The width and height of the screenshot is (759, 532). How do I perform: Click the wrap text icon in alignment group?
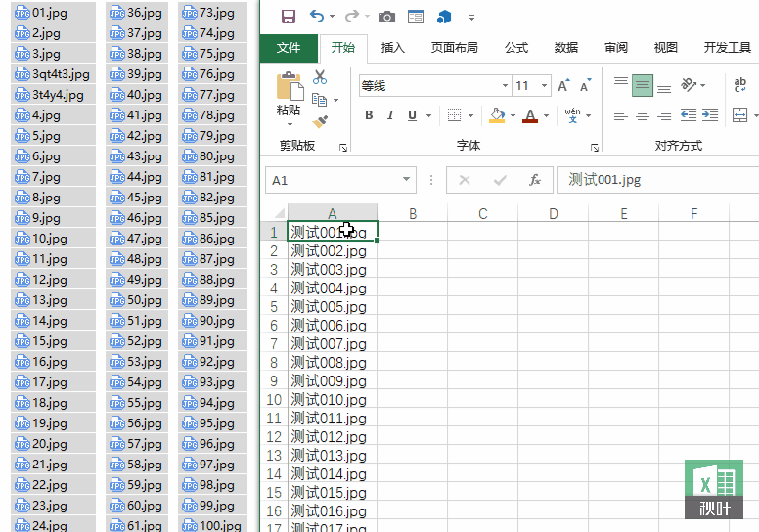click(739, 85)
